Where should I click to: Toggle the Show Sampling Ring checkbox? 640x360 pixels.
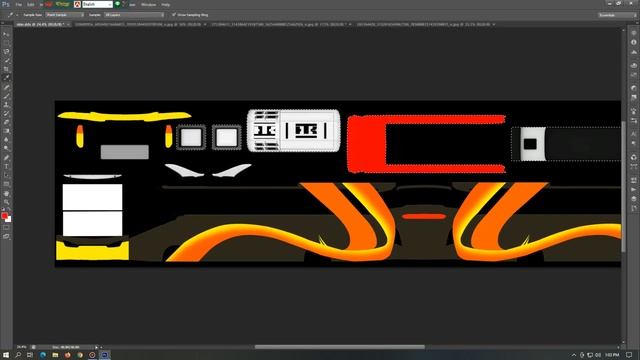(x=174, y=15)
